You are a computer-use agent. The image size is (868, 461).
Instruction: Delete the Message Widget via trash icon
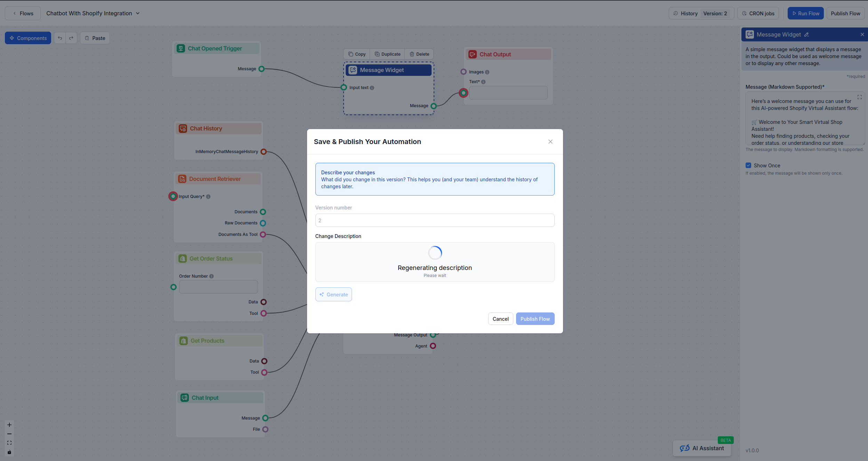pos(411,54)
